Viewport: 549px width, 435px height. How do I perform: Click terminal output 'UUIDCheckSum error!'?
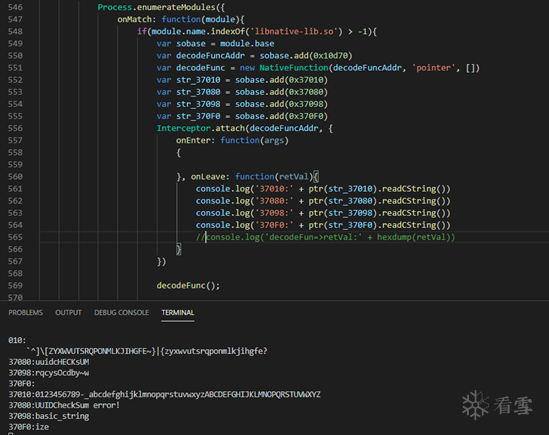click(77, 405)
